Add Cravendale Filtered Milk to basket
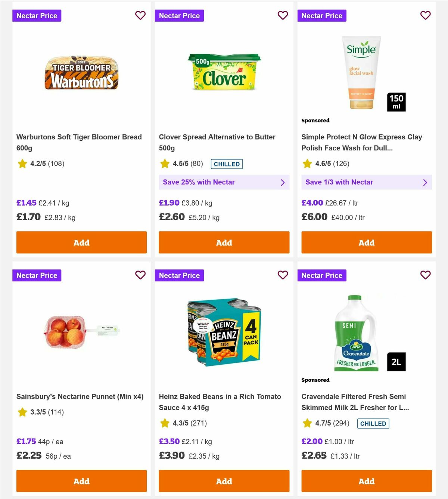448x499 pixels. tap(366, 481)
